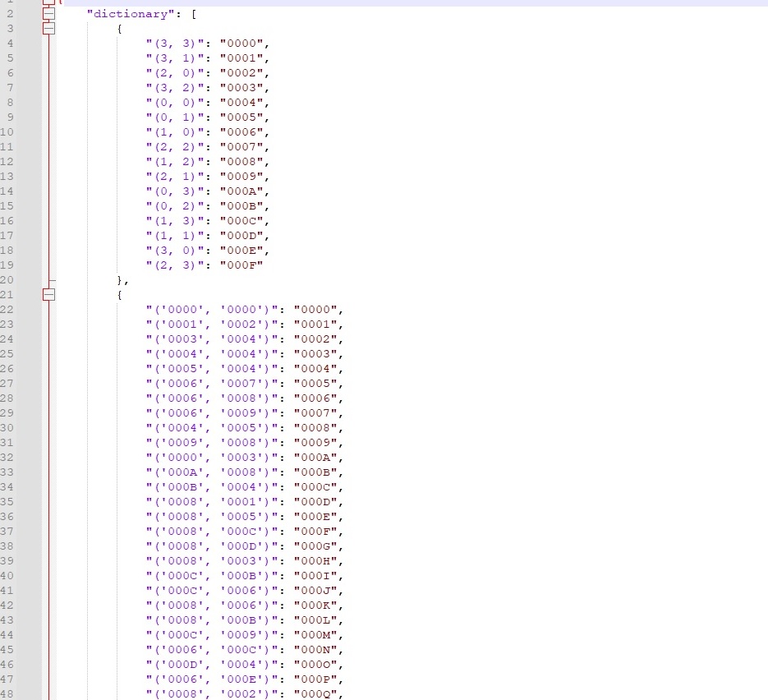Click the key "('0004', '0005')"
The height and width of the screenshot is (700, 768).
[x=212, y=428]
